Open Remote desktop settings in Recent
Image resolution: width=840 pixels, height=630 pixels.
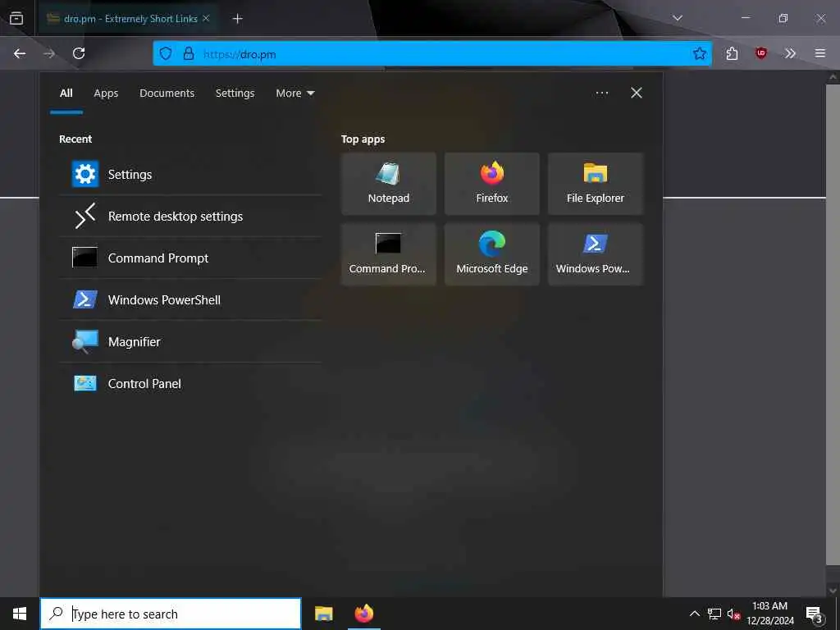pos(190,217)
